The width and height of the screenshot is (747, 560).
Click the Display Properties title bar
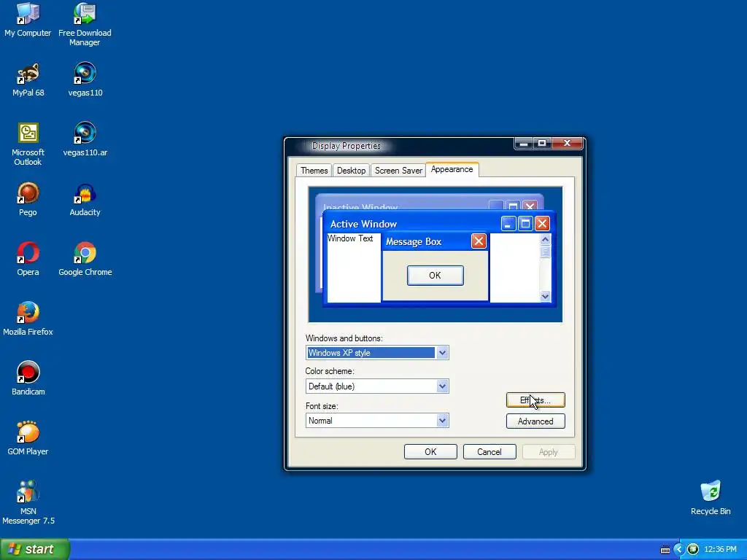[x=400, y=146]
